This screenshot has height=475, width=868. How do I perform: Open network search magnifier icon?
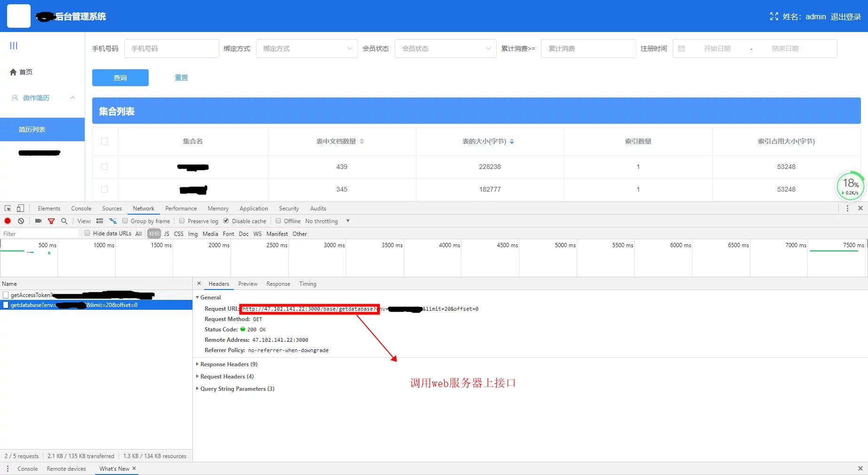click(64, 221)
